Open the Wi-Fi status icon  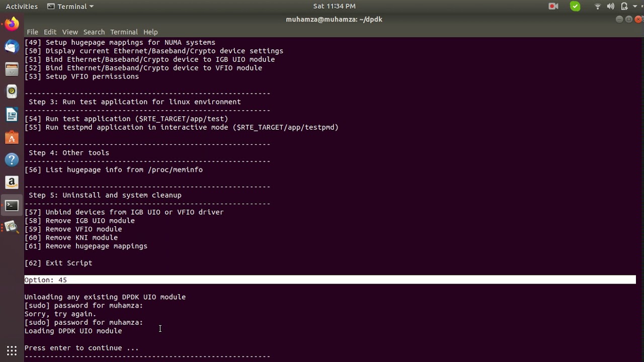[598, 7]
